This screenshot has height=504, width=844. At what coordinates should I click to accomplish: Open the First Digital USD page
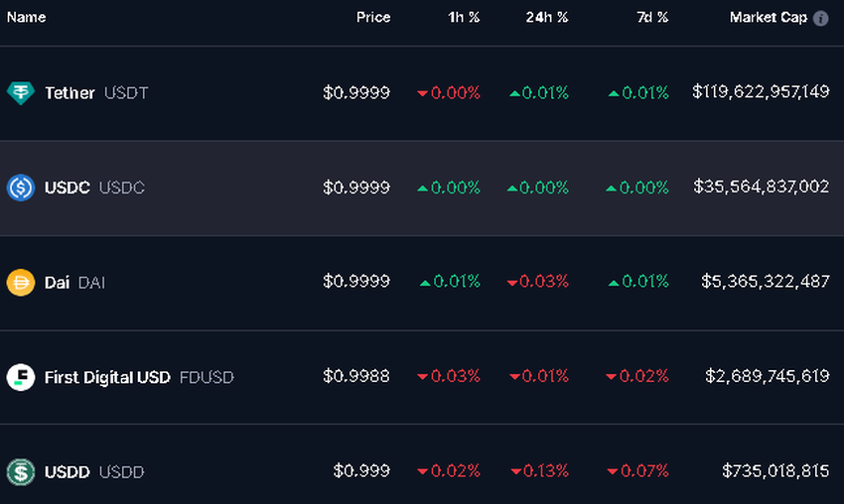coord(108,377)
